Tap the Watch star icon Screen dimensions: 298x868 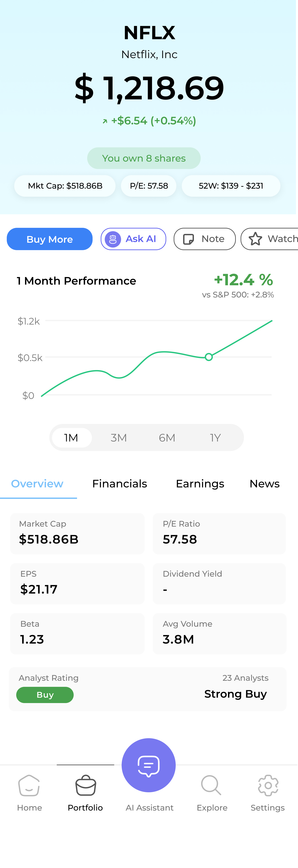[256, 239]
